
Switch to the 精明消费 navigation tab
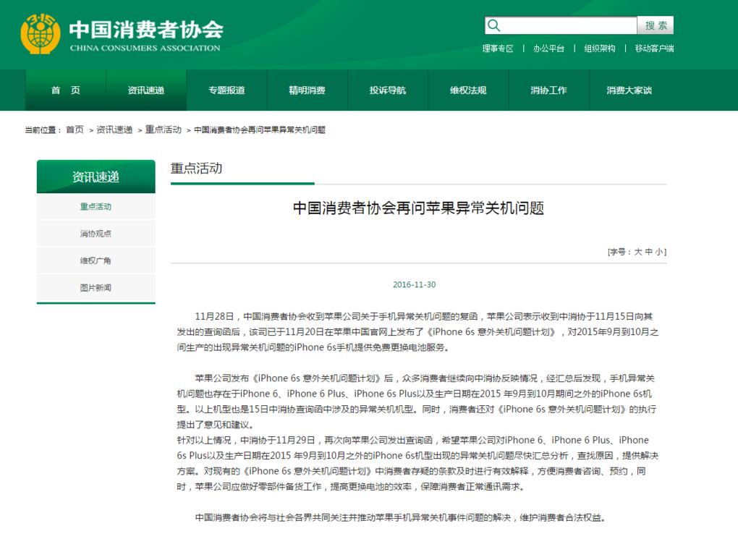[x=307, y=90]
